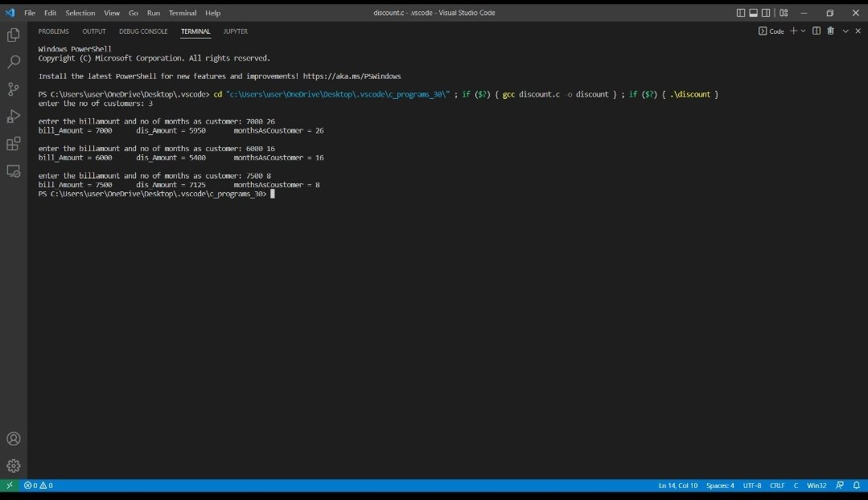Click the new terminal plus icon
This screenshot has width=868, height=500.
[793, 31]
